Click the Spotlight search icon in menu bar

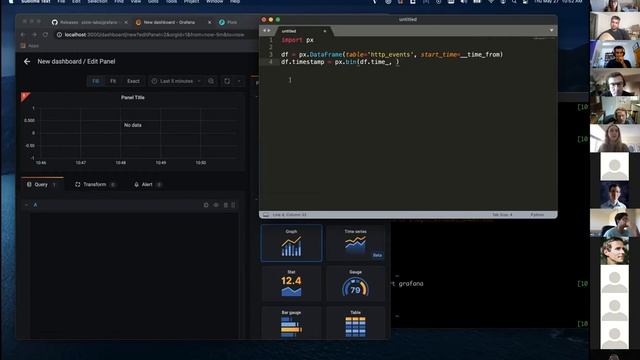click(514, 2)
